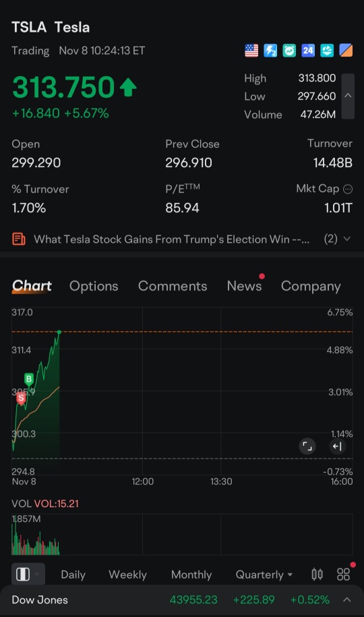The image size is (364, 617).
Task: Open the chart tools grid icon
Action: tap(343, 575)
